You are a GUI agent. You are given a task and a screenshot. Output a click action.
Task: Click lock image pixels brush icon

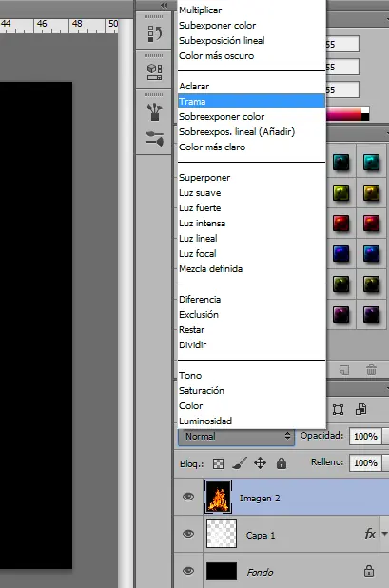(240, 463)
